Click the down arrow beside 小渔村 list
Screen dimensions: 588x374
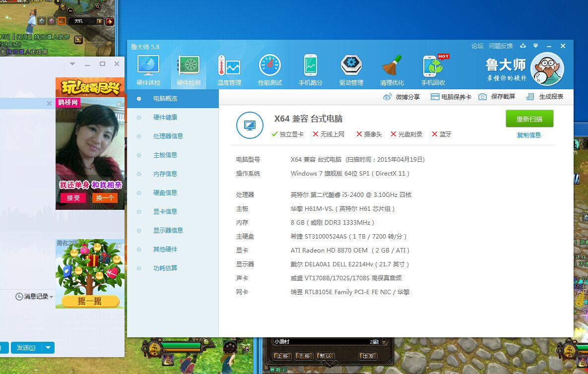(x=385, y=342)
